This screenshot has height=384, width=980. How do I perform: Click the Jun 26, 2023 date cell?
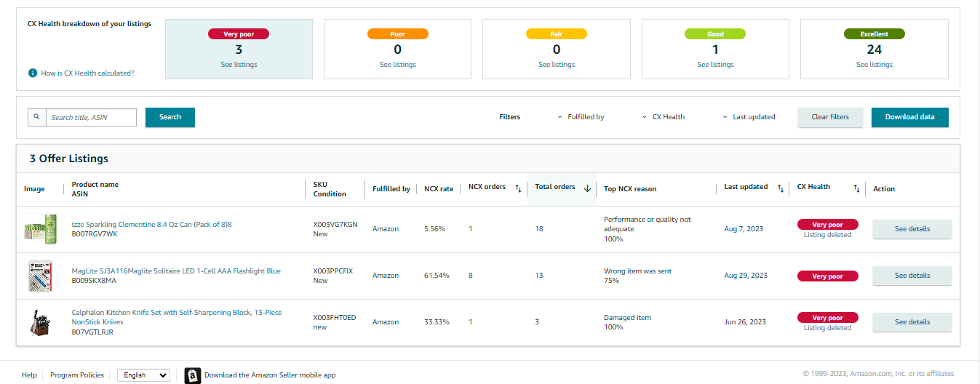click(x=745, y=322)
